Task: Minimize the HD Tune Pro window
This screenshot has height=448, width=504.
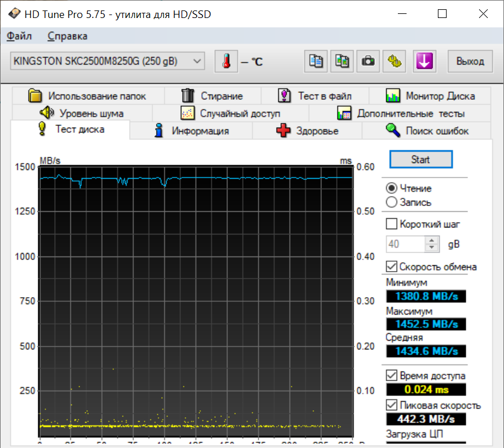Action: (402, 14)
